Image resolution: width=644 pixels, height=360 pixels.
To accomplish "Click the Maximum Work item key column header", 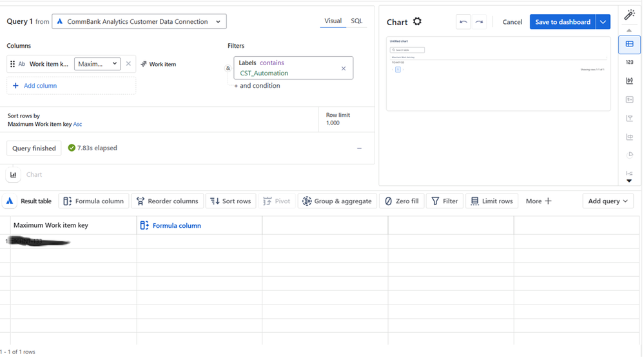I will point(51,225).
